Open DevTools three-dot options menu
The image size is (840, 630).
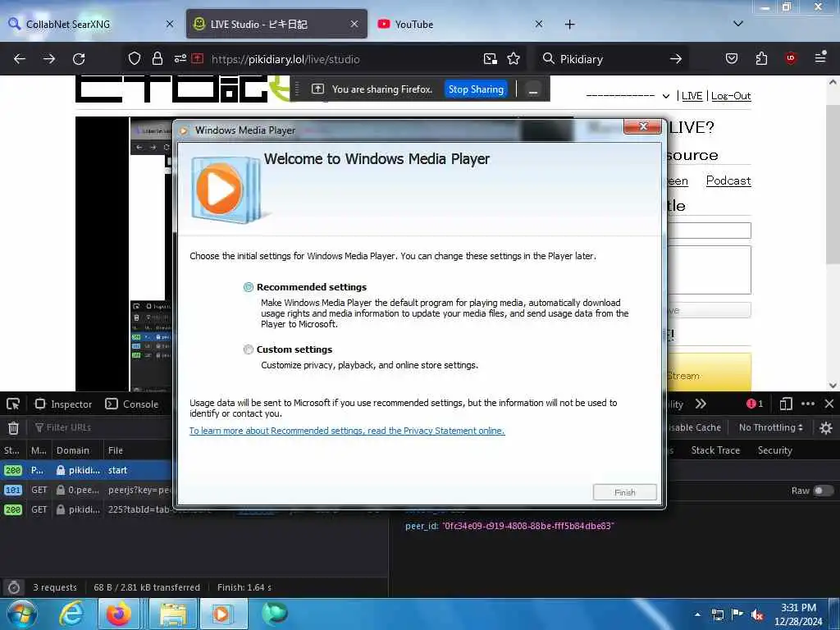808,404
